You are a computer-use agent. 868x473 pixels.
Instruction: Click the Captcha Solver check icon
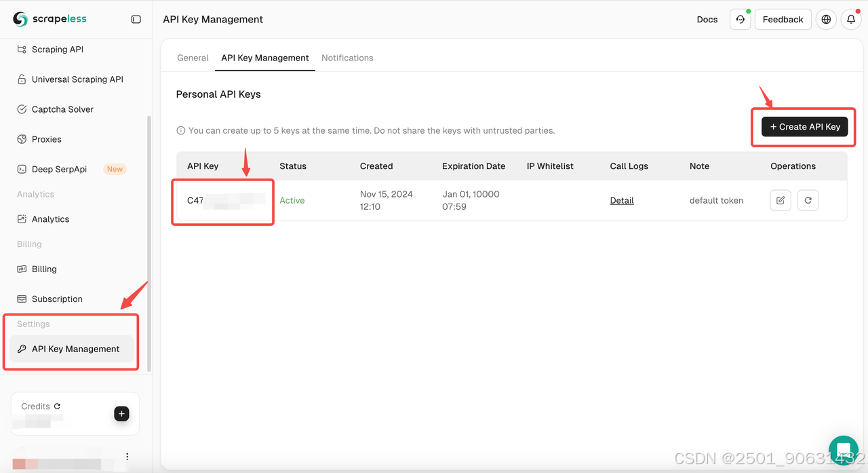pyautogui.click(x=22, y=109)
